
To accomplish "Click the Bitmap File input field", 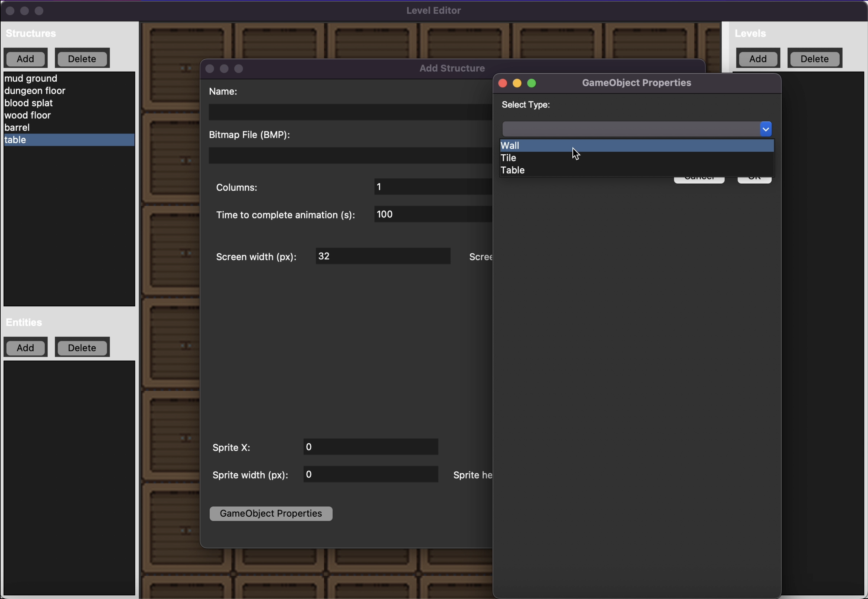I will [349, 156].
